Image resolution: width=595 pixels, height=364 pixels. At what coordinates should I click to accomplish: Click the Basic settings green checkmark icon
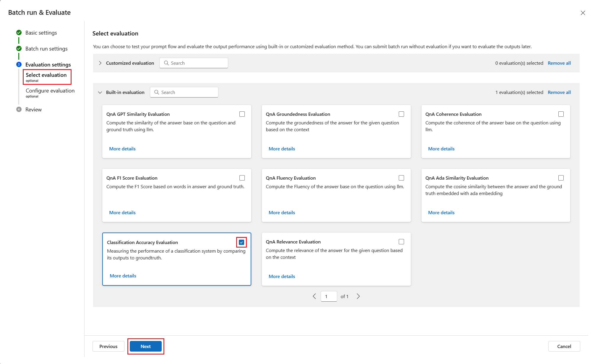point(19,32)
